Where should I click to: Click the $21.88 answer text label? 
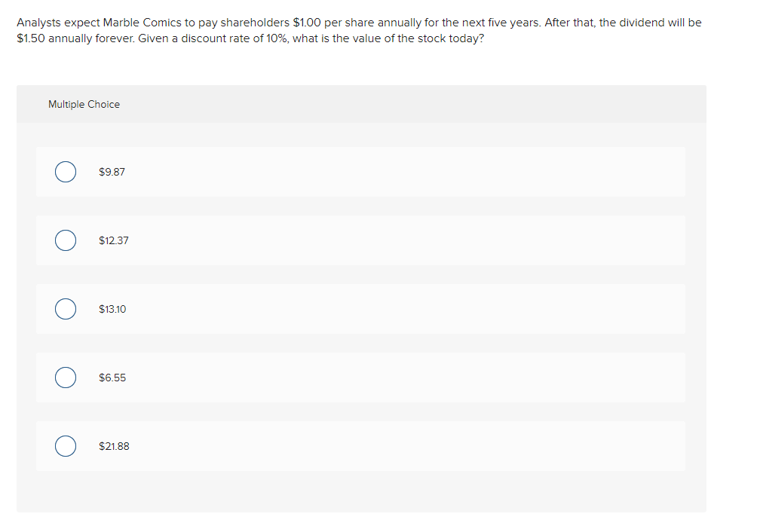click(115, 446)
